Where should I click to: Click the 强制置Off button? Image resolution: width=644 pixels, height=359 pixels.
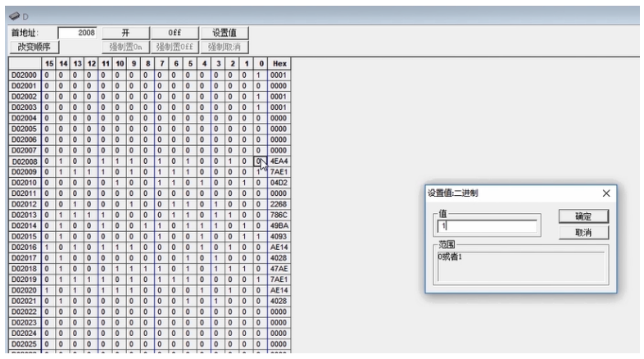click(174, 46)
